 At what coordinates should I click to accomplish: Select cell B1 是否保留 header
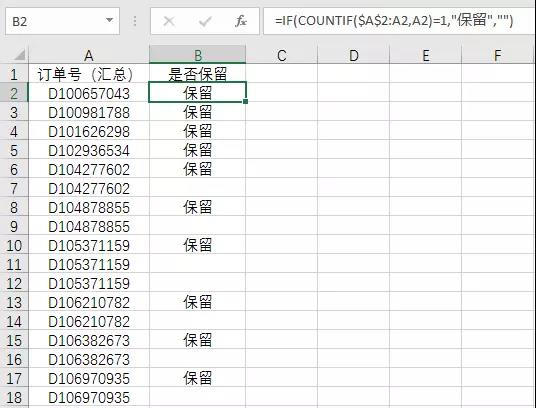[198, 74]
